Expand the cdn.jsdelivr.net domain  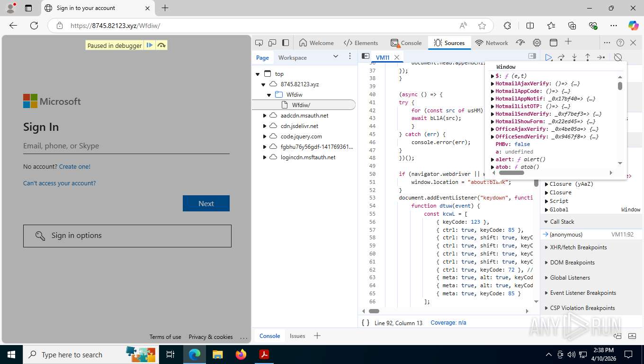pyautogui.click(x=265, y=126)
